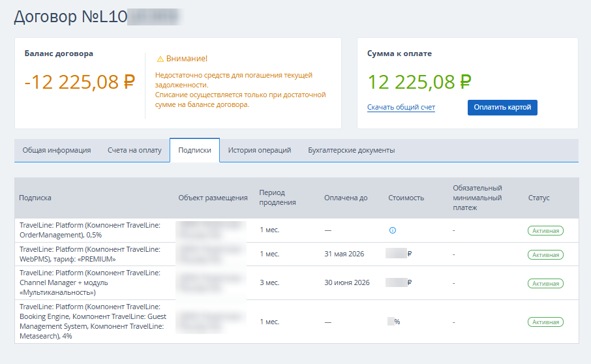
Task: Click the Внимание! warning heading
Action: pyautogui.click(x=187, y=59)
